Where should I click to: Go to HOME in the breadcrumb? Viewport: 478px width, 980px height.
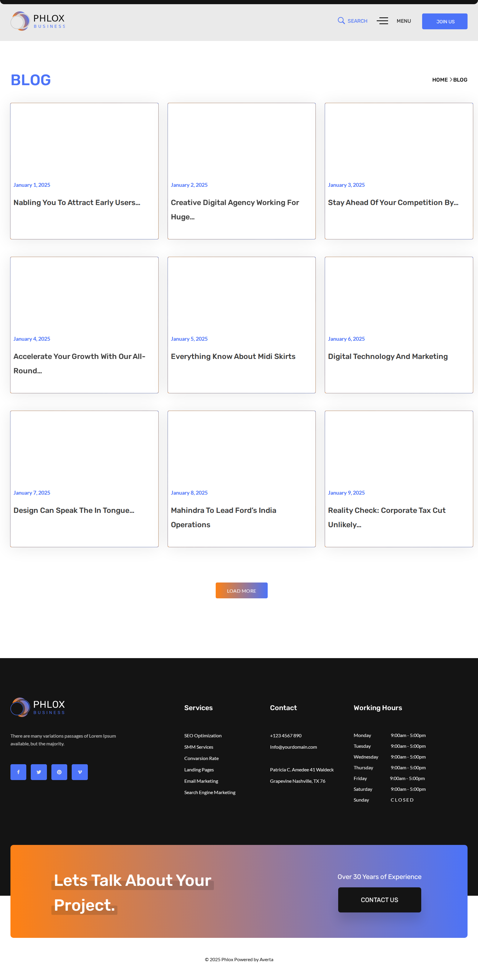tap(439, 80)
